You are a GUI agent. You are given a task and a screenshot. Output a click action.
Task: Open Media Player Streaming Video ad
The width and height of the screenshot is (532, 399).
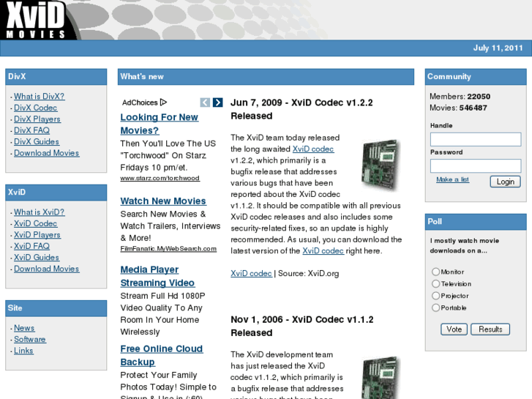point(157,276)
